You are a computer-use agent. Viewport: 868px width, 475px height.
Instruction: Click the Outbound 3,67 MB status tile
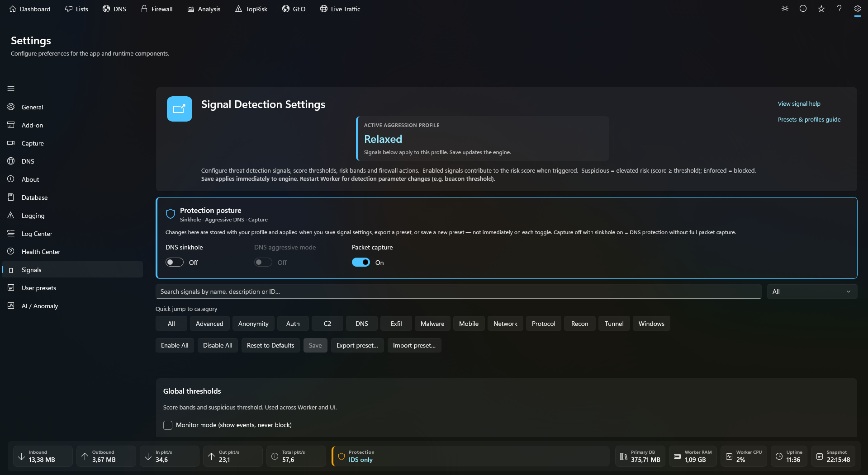(x=106, y=456)
